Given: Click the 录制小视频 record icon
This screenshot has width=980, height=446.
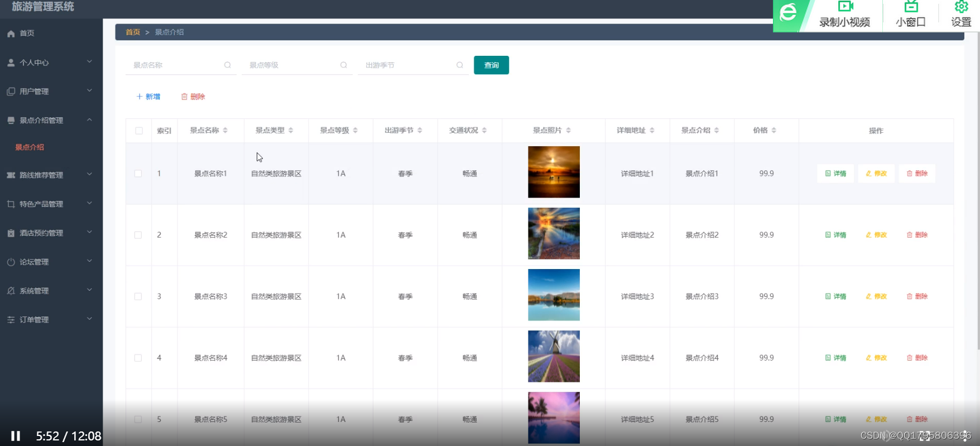Looking at the screenshot, I should 845,6.
